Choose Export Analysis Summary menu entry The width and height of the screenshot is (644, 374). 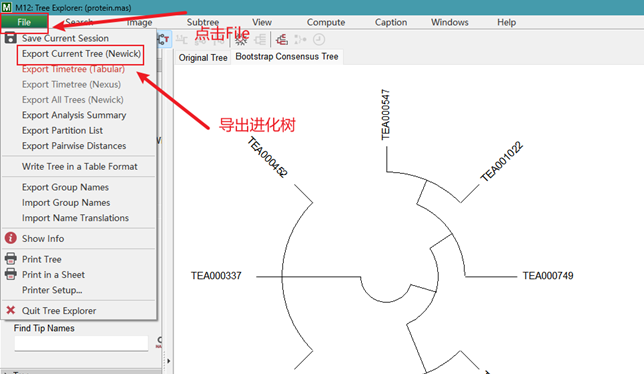pos(74,115)
